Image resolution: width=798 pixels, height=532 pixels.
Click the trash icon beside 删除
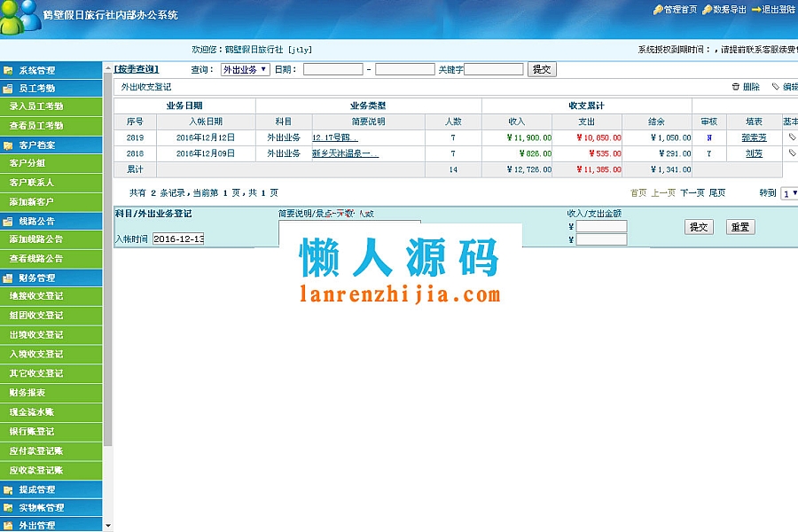point(735,87)
